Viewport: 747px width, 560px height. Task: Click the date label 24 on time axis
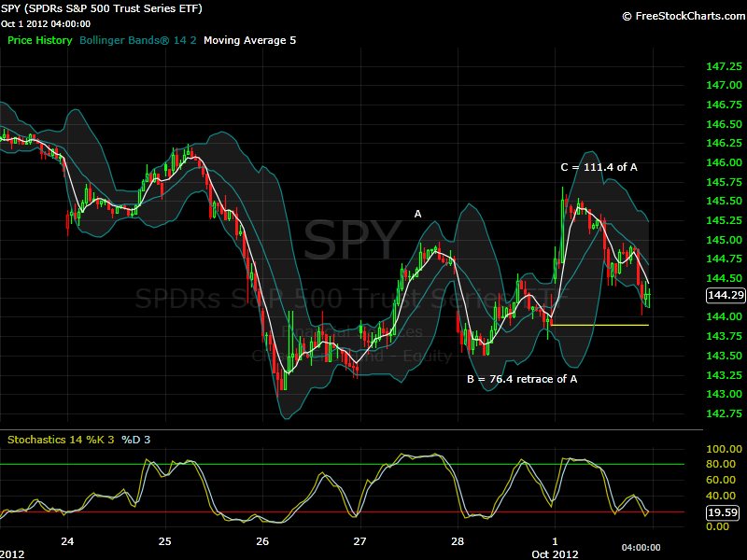point(67,541)
